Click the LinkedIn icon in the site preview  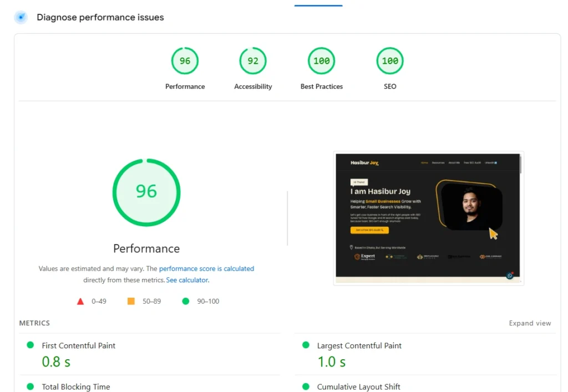495,162
